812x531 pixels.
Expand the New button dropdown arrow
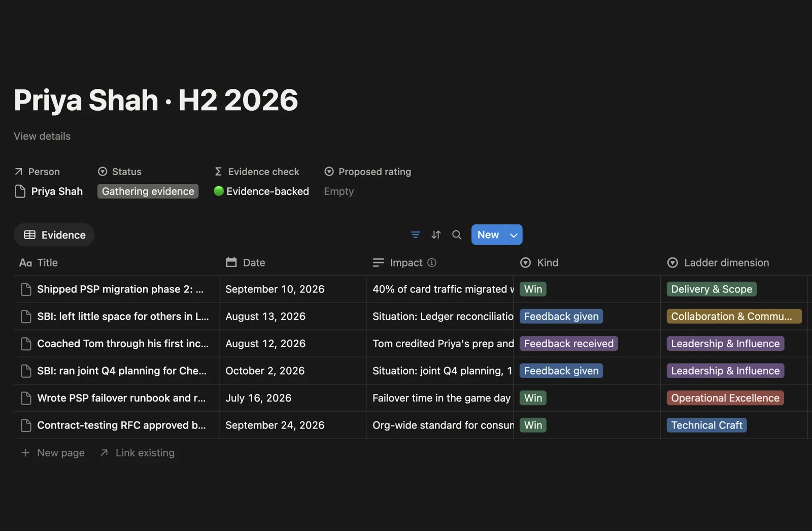(x=514, y=235)
